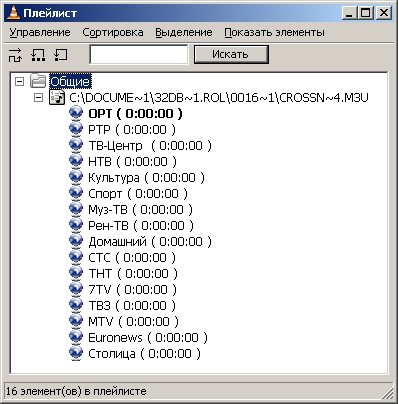Click the playlist search text field

[x=139, y=54]
